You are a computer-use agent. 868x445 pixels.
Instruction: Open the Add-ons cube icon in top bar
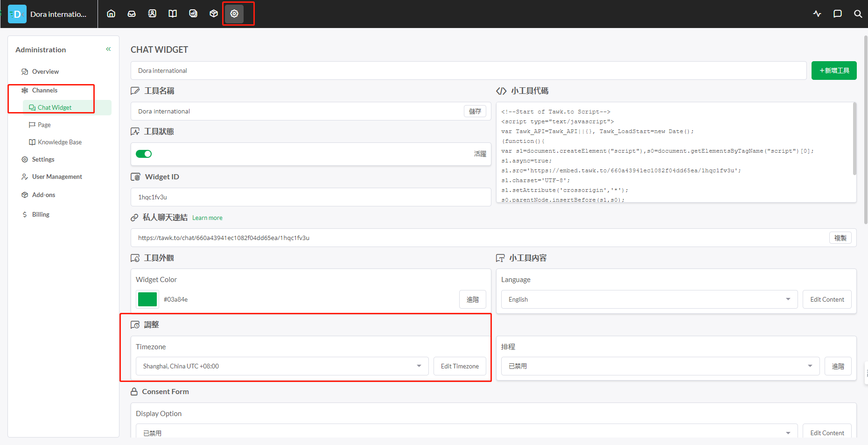pyautogui.click(x=214, y=14)
